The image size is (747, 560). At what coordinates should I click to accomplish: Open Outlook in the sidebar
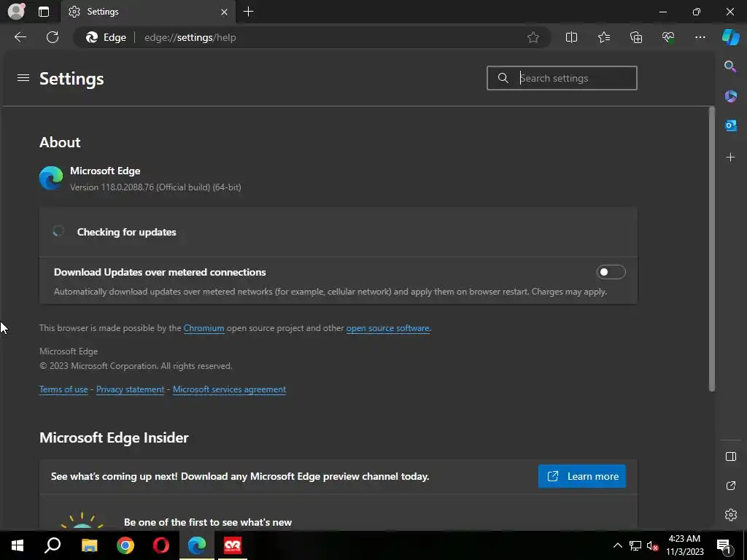coord(730,125)
